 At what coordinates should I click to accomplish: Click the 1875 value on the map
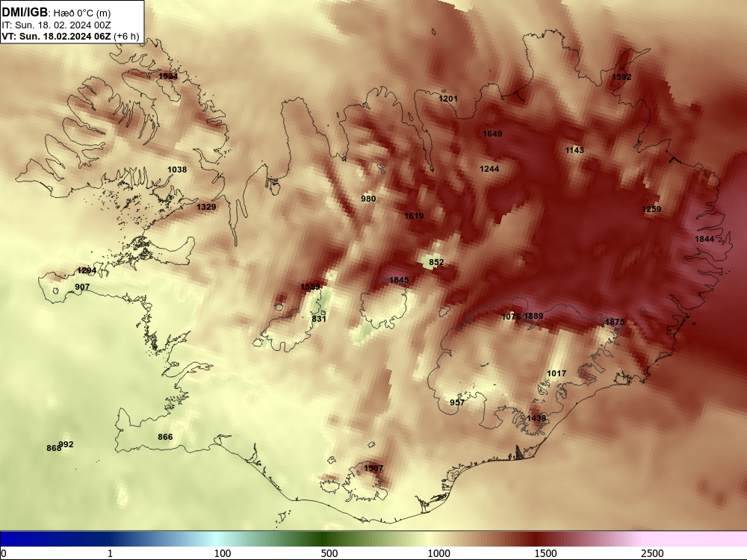tap(615, 322)
